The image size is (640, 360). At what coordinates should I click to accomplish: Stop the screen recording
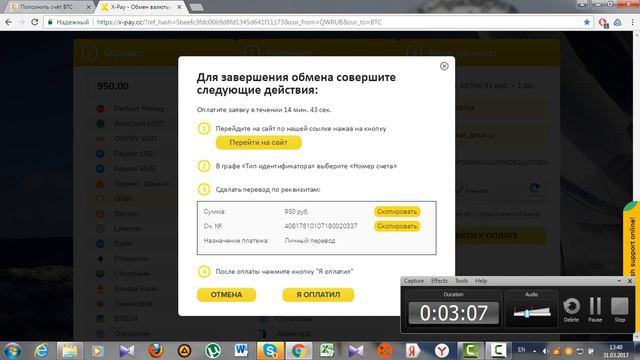[x=620, y=309]
